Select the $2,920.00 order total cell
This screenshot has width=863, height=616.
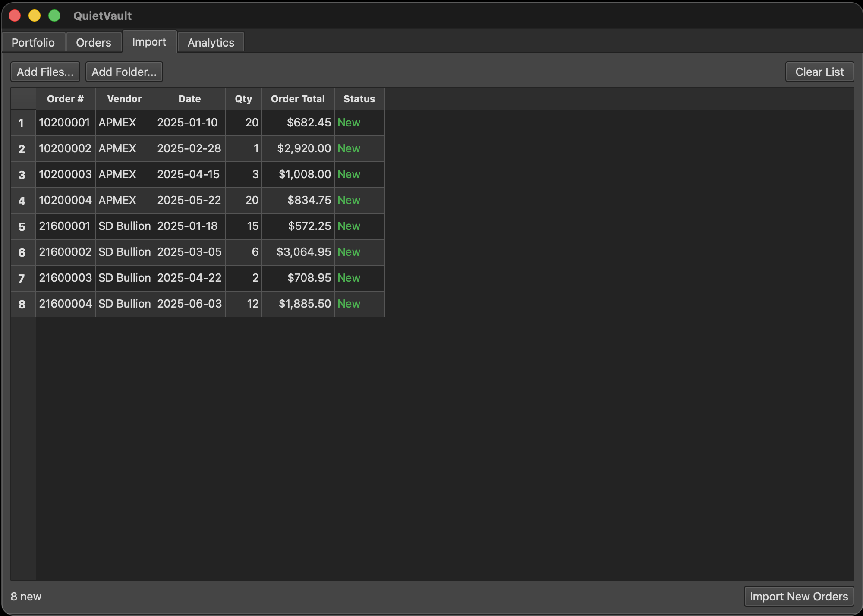point(298,149)
